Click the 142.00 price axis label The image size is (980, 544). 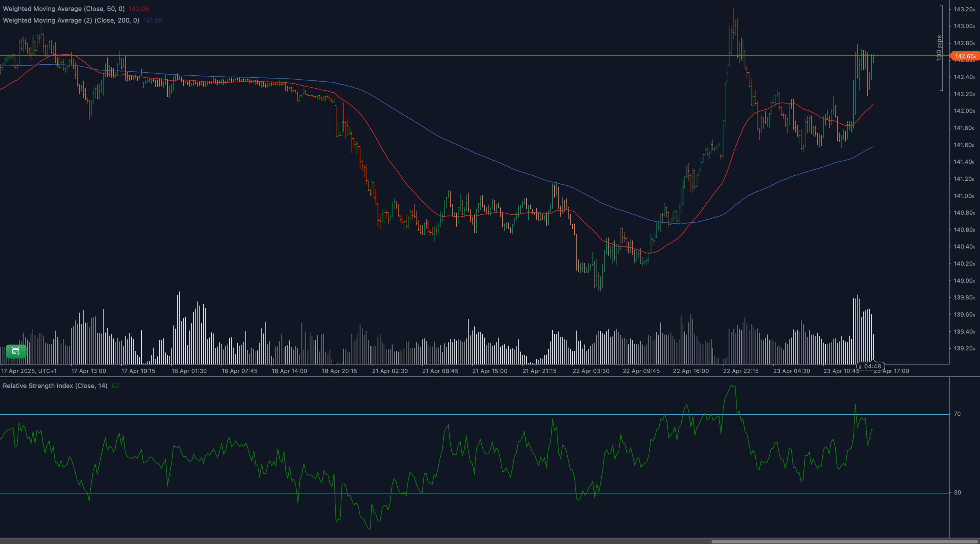[964, 111]
